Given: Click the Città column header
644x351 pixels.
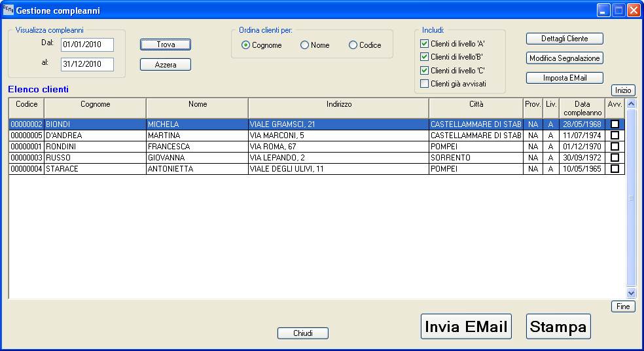Looking at the screenshot, I should click(x=476, y=109).
